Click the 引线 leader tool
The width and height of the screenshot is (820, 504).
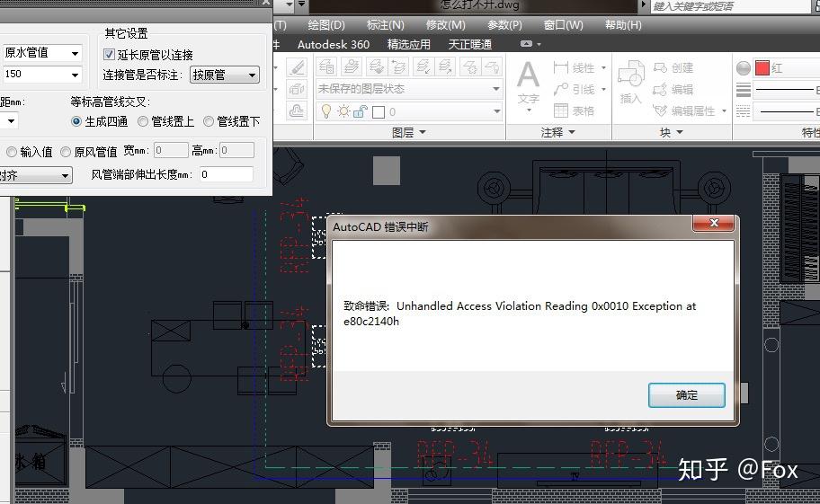(x=574, y=89)
